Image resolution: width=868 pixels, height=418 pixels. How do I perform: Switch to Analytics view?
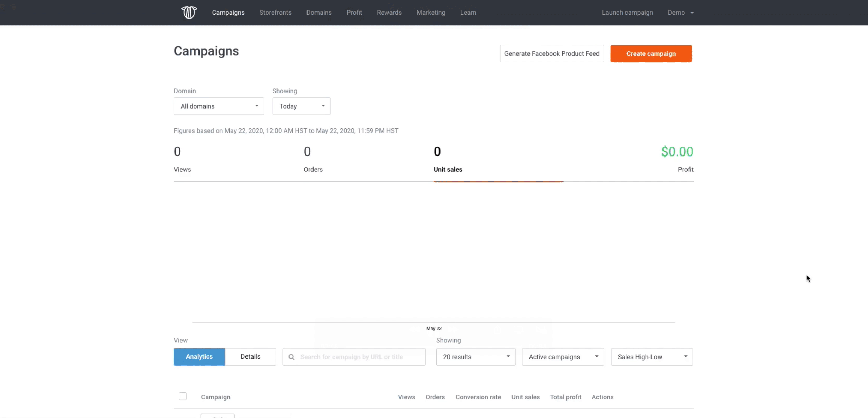(199, 356)
